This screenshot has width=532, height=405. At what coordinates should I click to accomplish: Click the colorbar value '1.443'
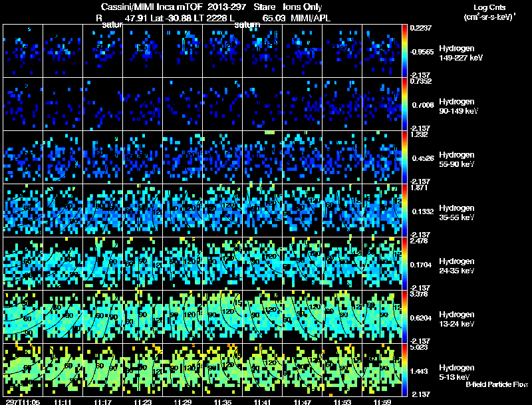[x=419, y=372]
